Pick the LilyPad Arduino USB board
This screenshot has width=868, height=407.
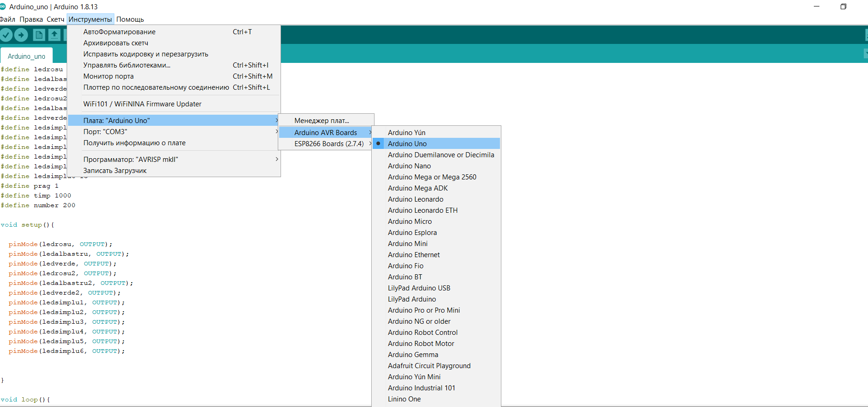[436, 288]
